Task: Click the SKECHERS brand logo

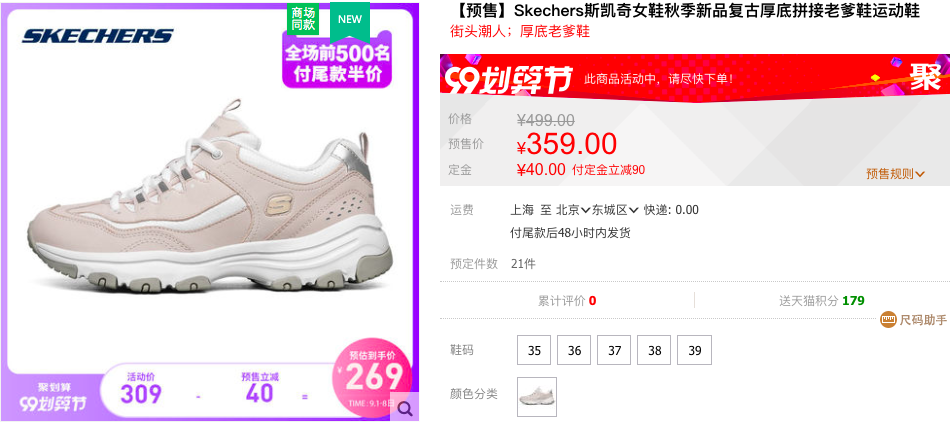Action: coord(98,36)
